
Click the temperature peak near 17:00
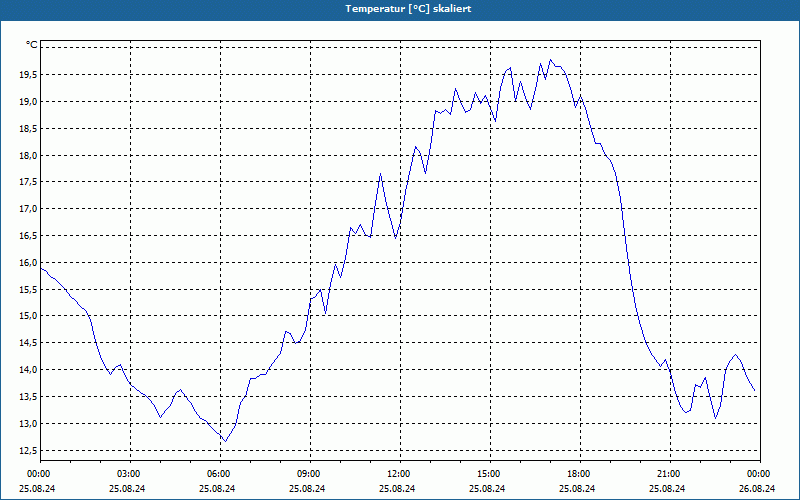point(551,60)
